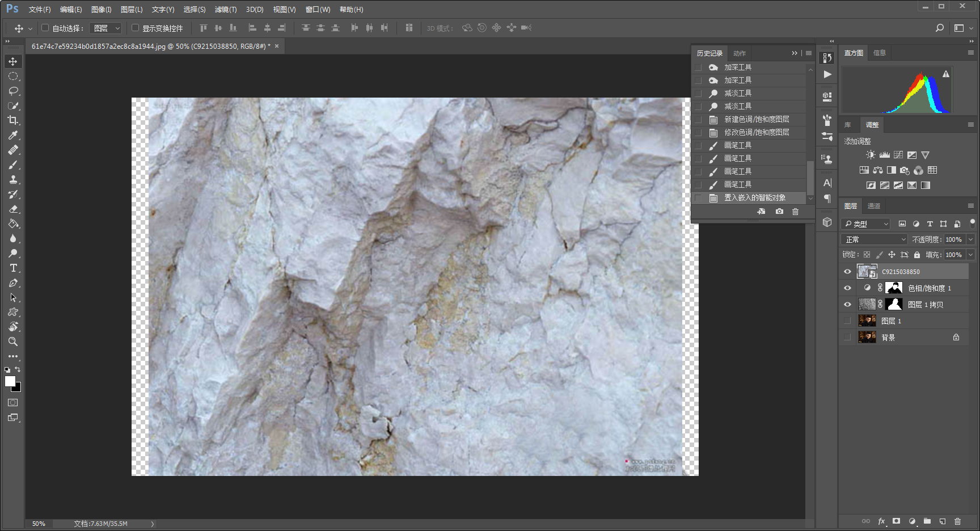
Task: Open the opacity dropdown arrow
Action: pos(970,239)
